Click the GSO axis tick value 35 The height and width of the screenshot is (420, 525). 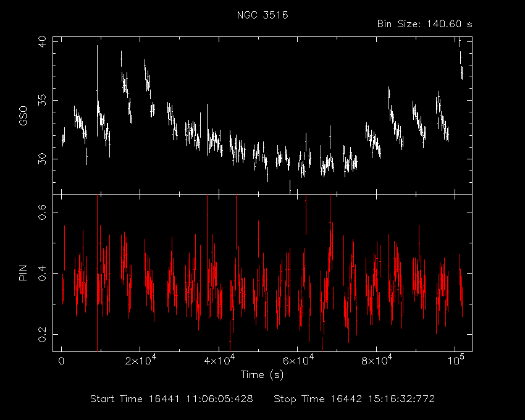click(x=42, y=100)
